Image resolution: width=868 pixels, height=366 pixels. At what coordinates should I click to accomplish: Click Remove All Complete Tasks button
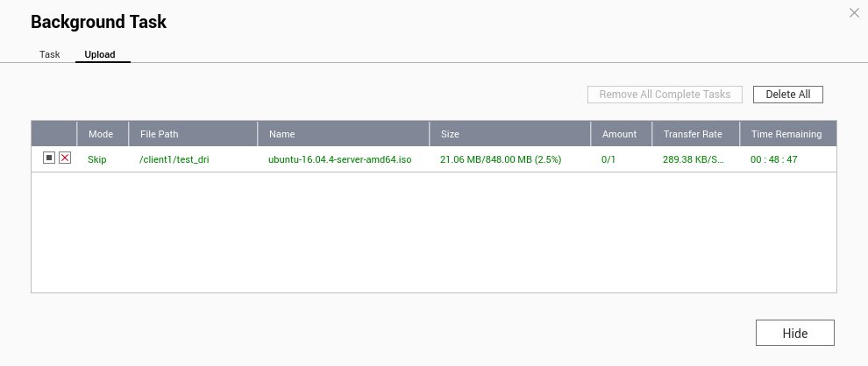point(665,95)
